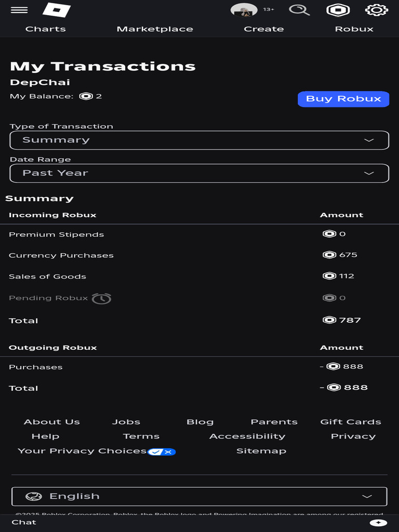Image resolution: width=399 pixels, height=532 pixels.
Task: Click Currency Purchases amount 675
Action: coord(348,255)
